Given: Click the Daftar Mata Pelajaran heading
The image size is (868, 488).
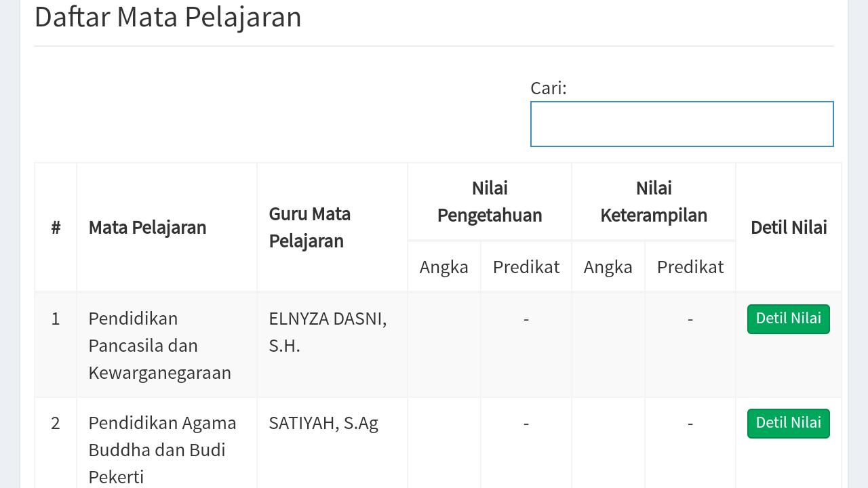Looking at the screenshot, I should pyautogui.click(x=167, y=17).
